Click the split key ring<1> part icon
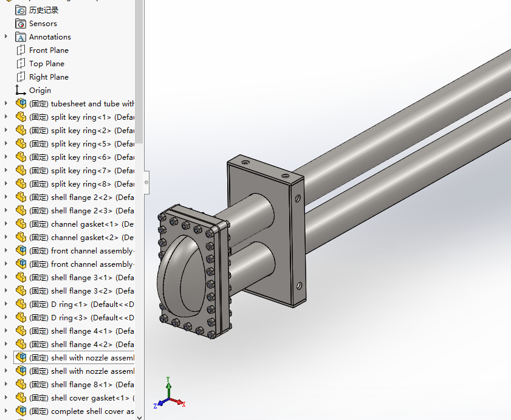The image size is (511, 420). pos(21,117)
